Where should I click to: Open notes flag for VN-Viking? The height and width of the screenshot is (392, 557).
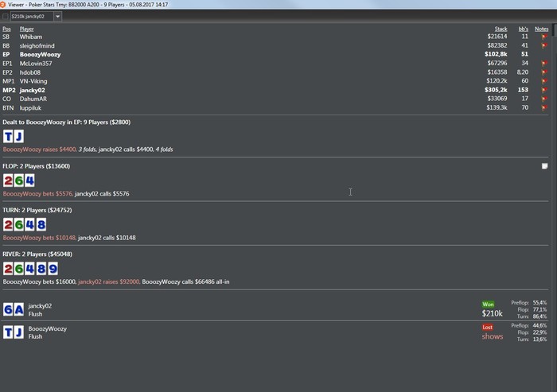[543, 81]
